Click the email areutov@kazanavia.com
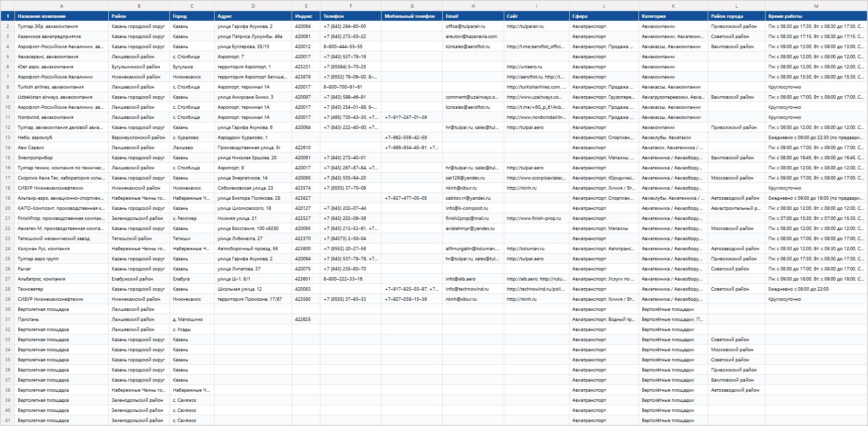This screenshot has width=868, height=434. (x=473, y=37)
